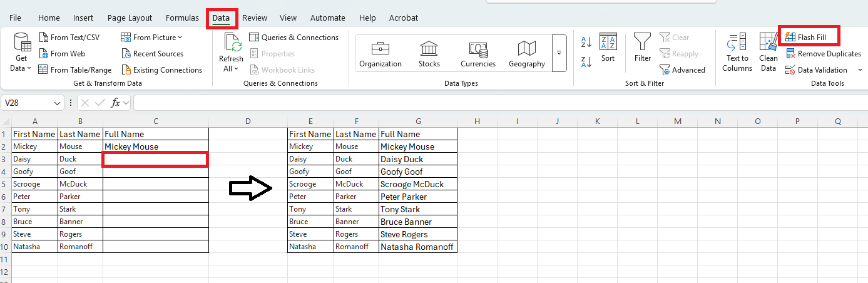Click the Refresh All icon

231,43
